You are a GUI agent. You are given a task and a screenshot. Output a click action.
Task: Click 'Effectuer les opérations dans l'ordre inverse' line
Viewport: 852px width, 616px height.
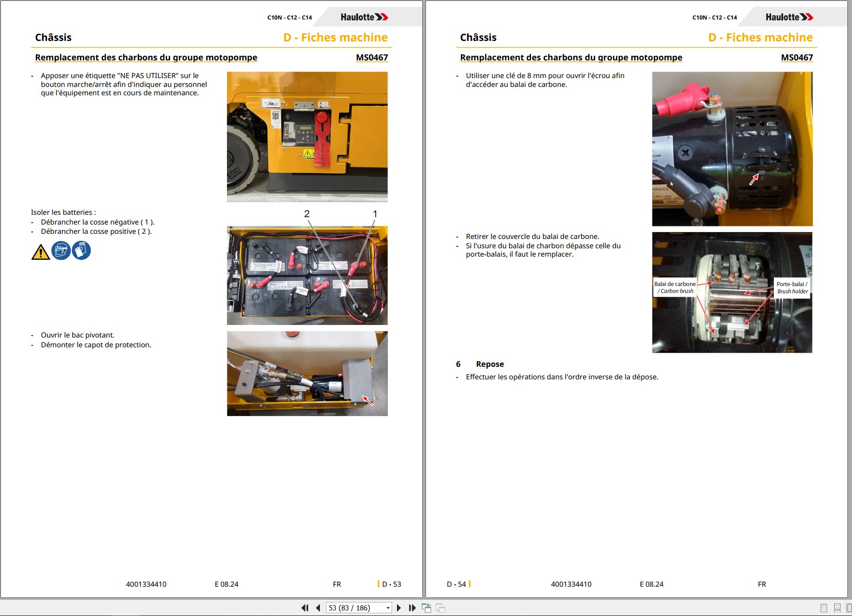(x=562, y=377)
